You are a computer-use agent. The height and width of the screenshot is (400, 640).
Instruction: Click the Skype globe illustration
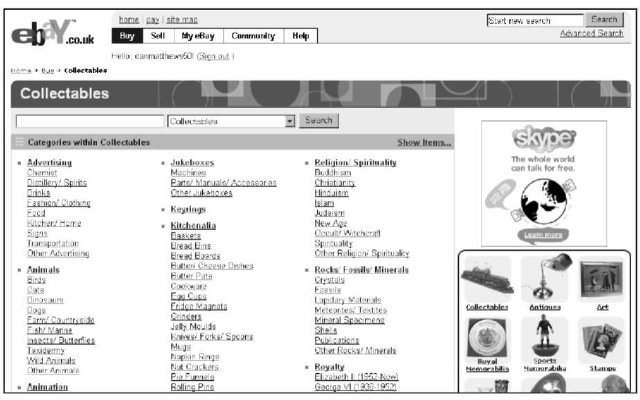point(544,201)
